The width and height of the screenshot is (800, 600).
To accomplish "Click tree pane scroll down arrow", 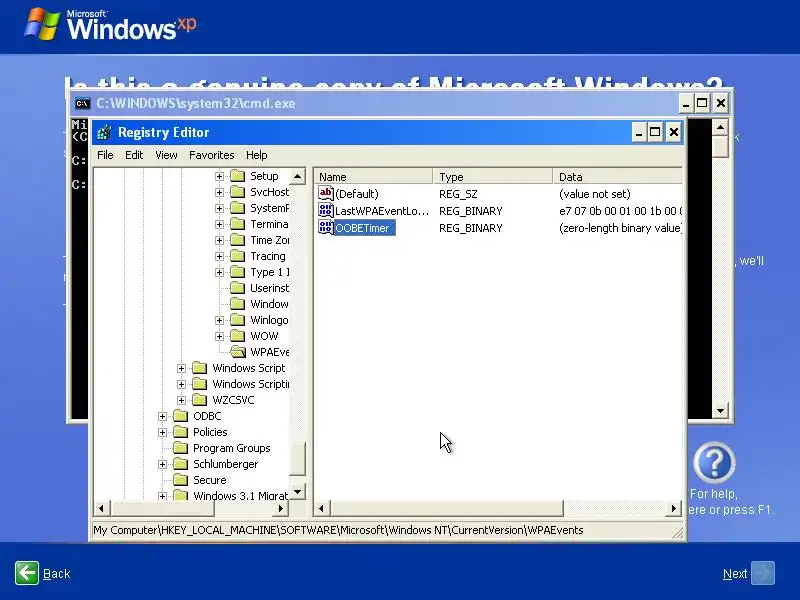I will (297, 492).
